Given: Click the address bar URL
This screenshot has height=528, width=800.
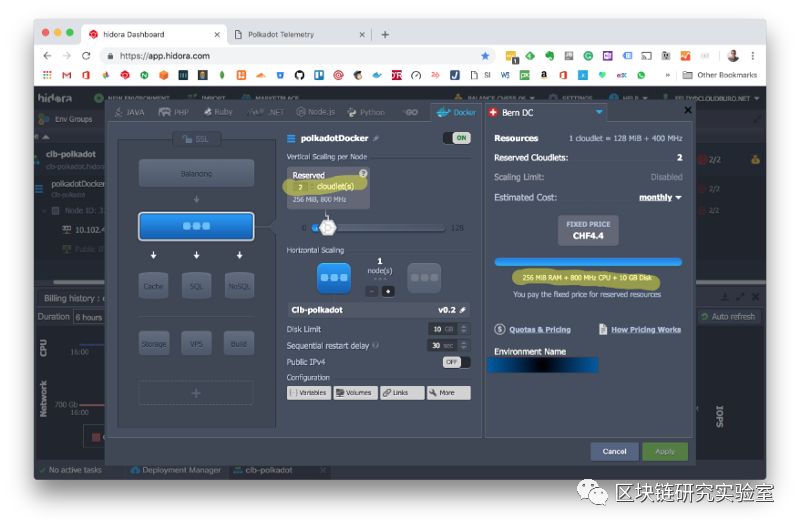Looking at the screenshot, I should 165,56.
